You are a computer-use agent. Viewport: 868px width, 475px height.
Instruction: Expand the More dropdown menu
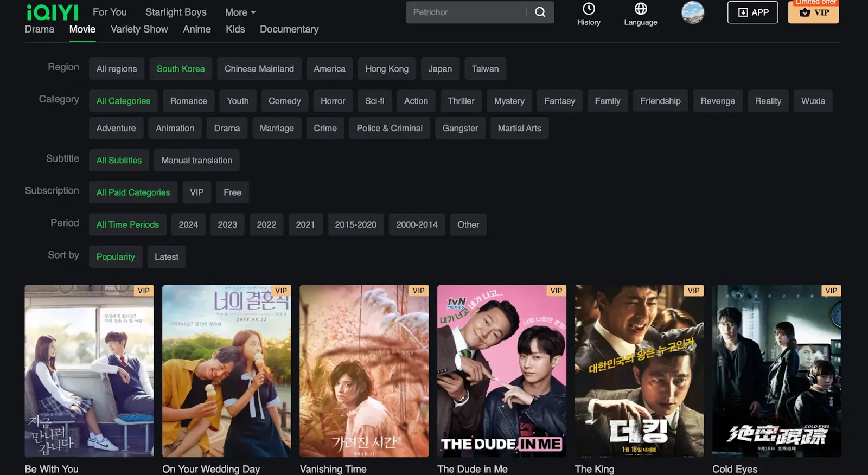coord(240,12)
